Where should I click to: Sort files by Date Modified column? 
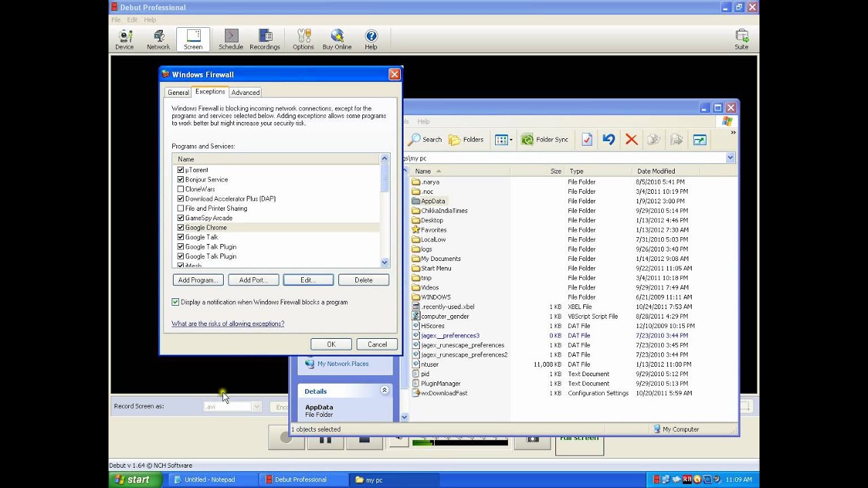pos(684,171)
